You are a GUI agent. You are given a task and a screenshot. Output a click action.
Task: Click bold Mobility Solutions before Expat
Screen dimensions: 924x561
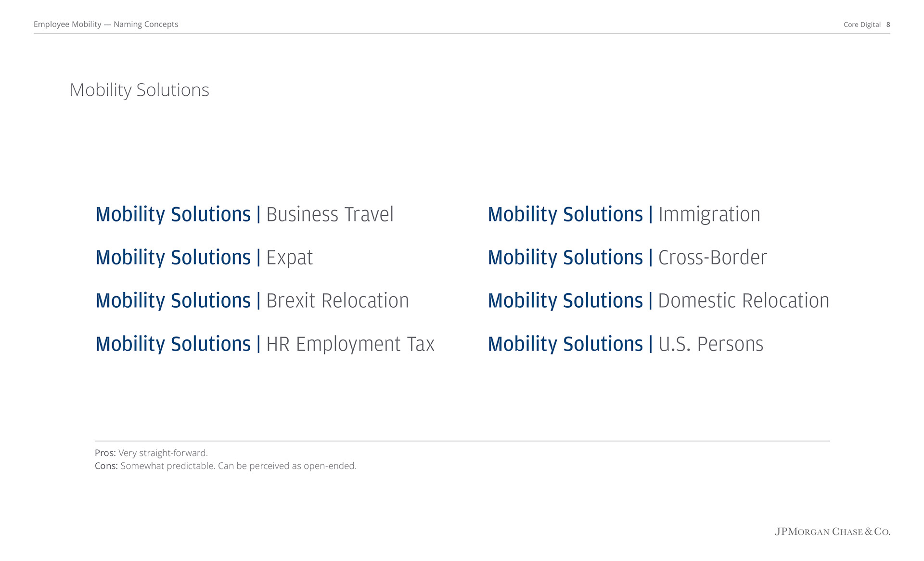pyautogui.click(x=173, y=258)
